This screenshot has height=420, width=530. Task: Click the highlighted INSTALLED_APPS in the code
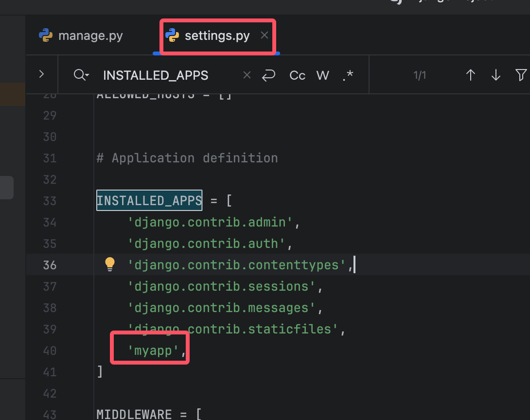pos(149,201)
